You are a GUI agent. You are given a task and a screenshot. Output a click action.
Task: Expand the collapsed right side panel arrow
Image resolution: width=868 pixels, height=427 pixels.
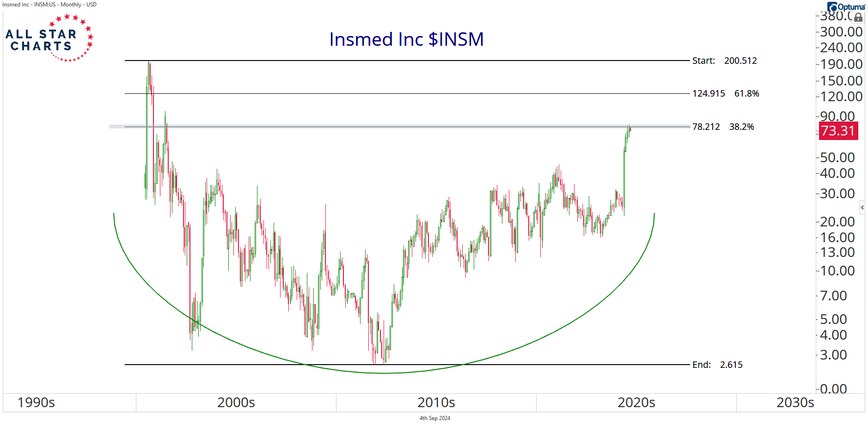pos(862,207)
